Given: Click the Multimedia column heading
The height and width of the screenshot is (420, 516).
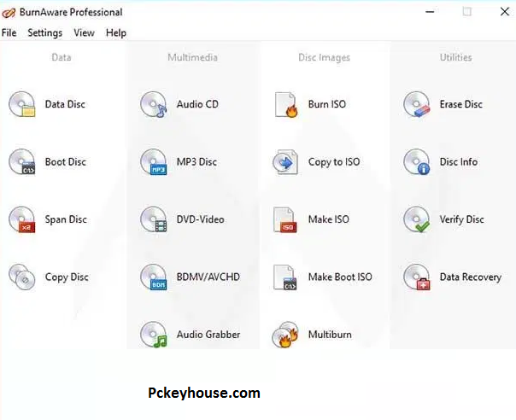Looking at the screenshot, I should 192,57.
